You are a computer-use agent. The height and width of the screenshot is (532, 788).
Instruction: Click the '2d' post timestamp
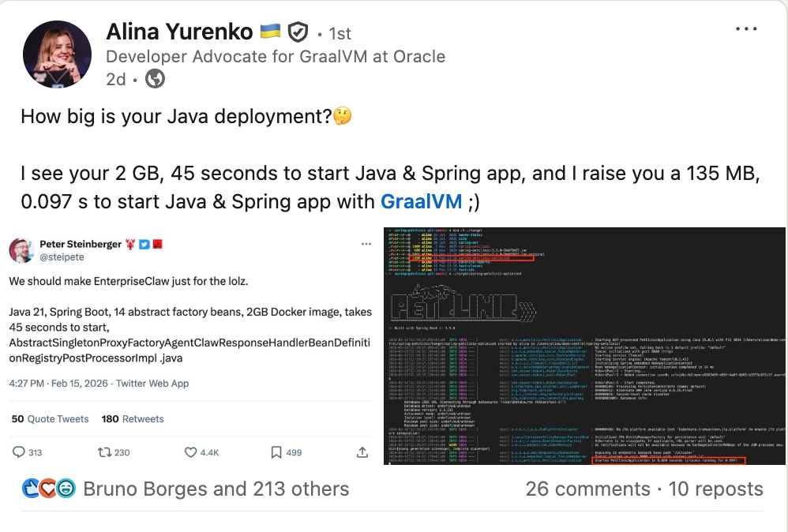coord(115,80)
